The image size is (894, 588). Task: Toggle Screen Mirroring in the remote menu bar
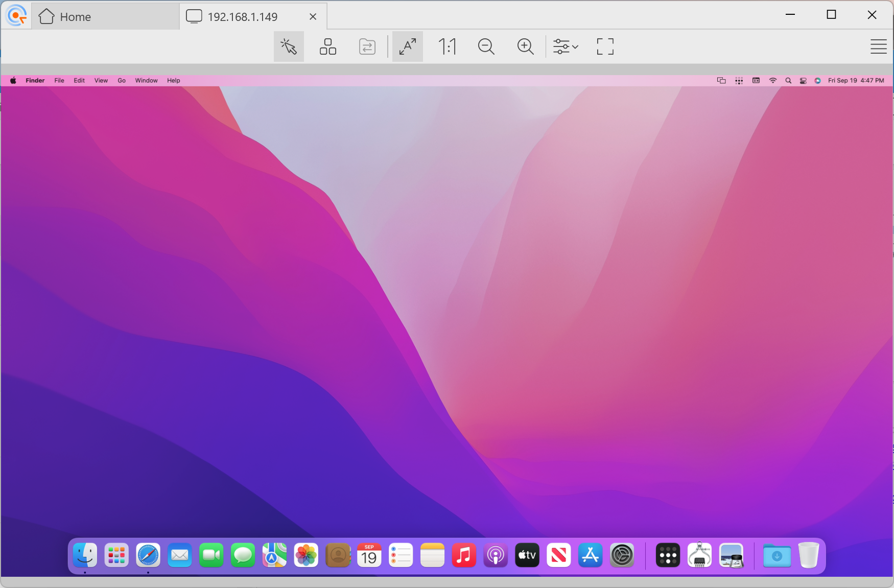(721, 80)
